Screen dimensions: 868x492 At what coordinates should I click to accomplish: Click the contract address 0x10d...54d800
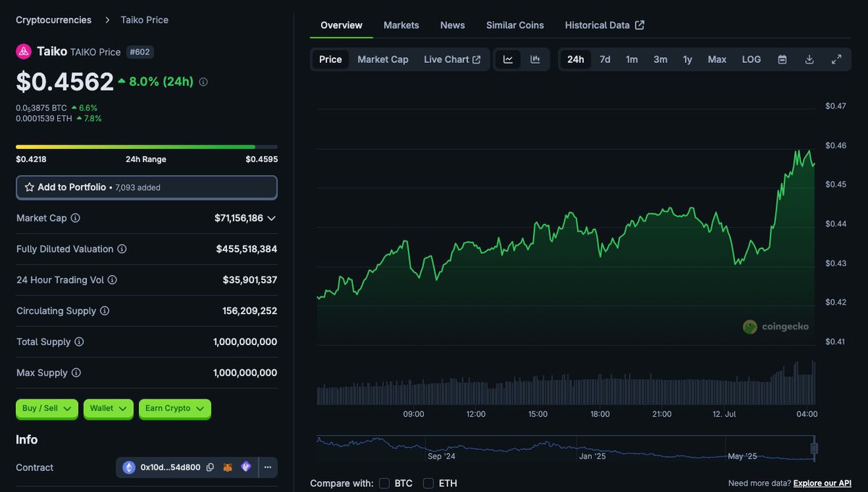tap(171, 467)
